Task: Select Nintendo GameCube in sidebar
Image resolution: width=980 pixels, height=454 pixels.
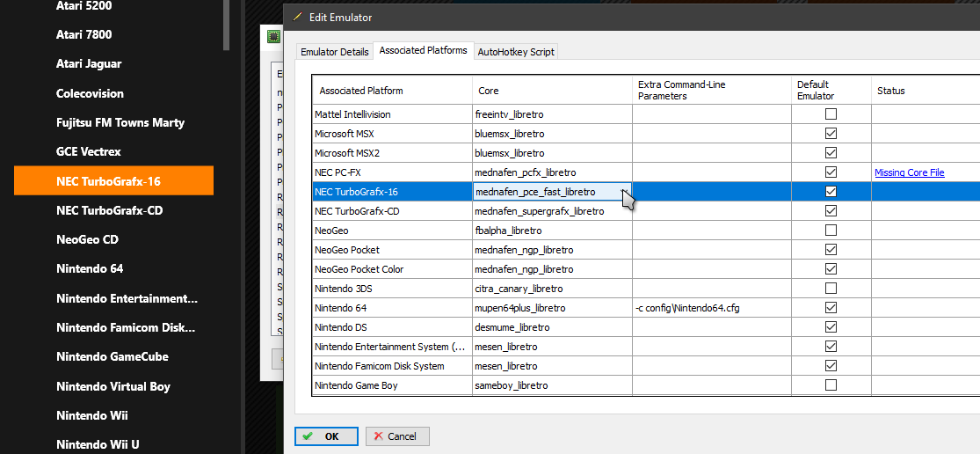Action: pyautogui.click(x=113, y=356)
